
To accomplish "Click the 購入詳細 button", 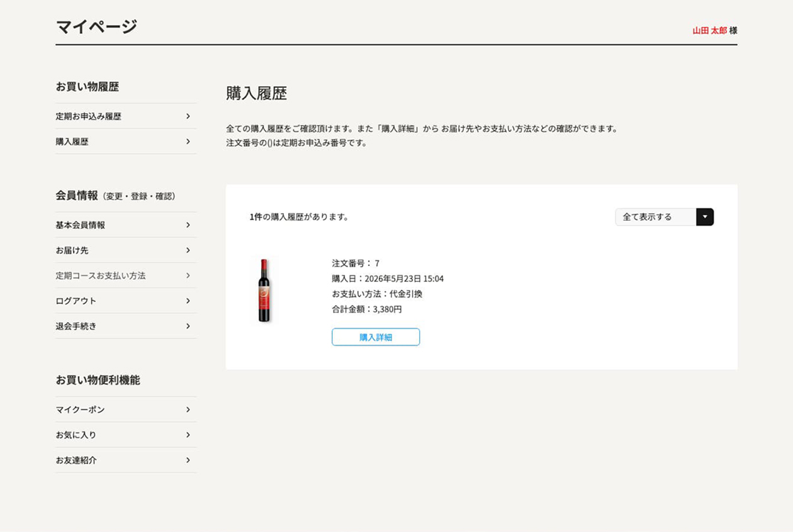I will [376, 337].
